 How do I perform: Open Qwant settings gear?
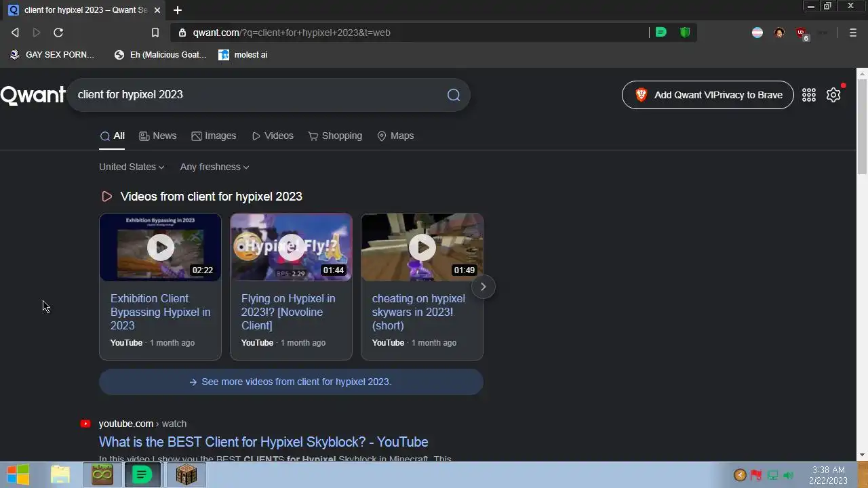[834, 95]
